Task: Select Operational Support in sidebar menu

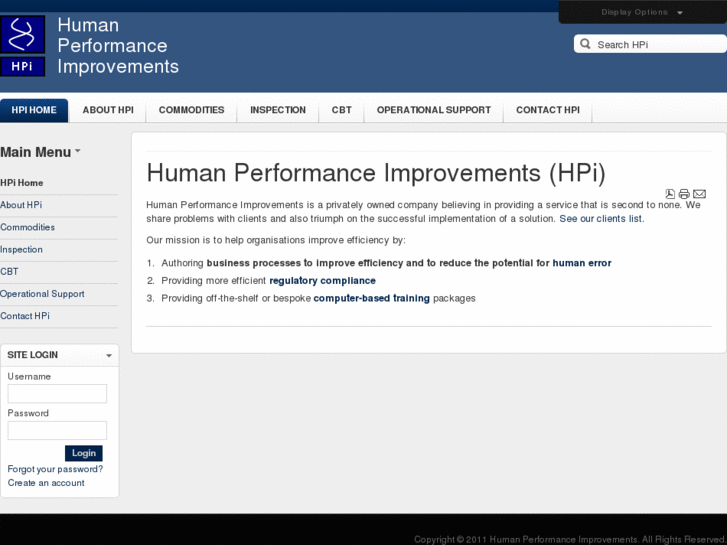Action: tap(42, 294)
